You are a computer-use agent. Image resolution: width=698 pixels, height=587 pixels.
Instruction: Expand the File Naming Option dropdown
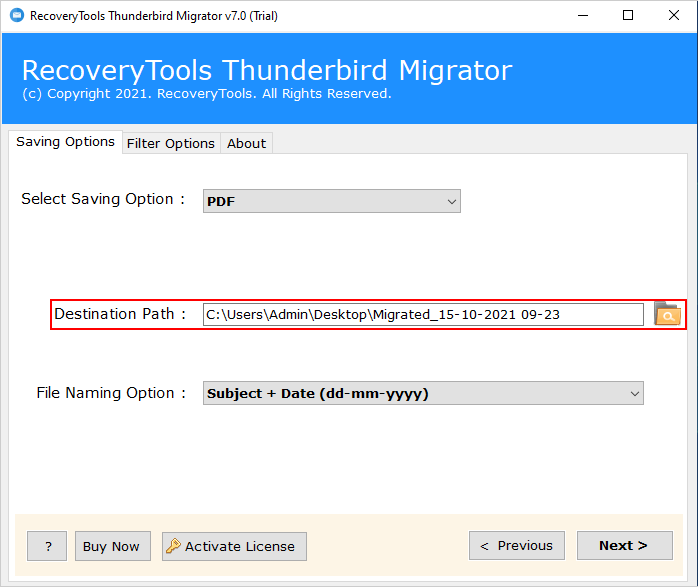(x=423, y=393)
